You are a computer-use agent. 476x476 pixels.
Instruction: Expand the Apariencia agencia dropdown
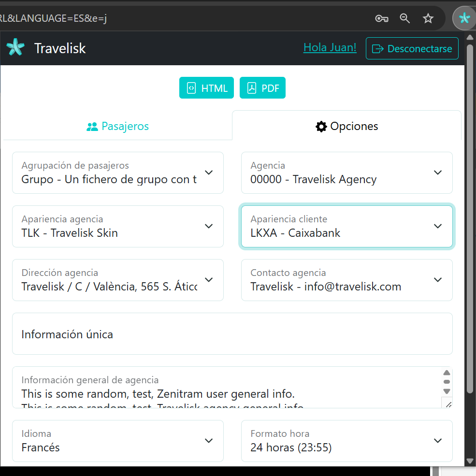click(118, 227)
